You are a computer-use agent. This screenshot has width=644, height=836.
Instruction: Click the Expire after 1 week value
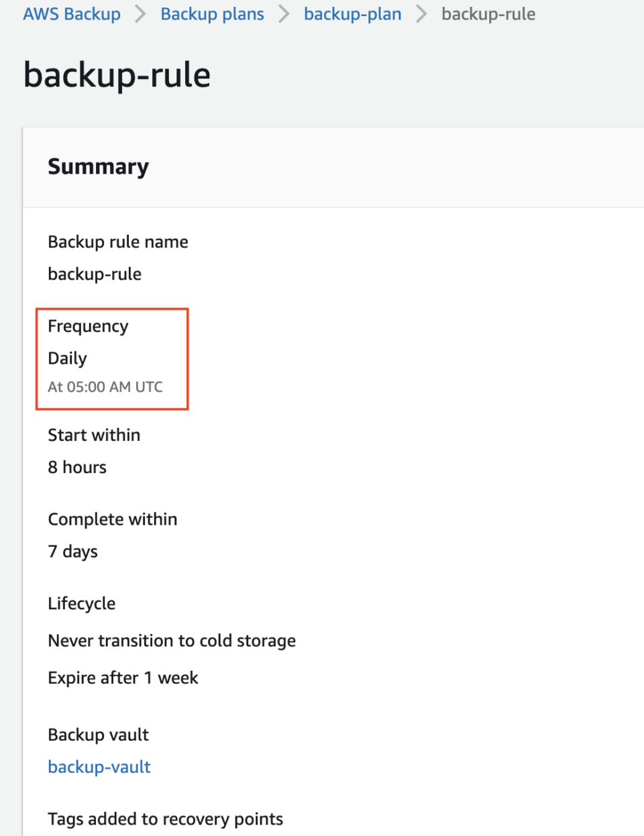pos(123,678)
